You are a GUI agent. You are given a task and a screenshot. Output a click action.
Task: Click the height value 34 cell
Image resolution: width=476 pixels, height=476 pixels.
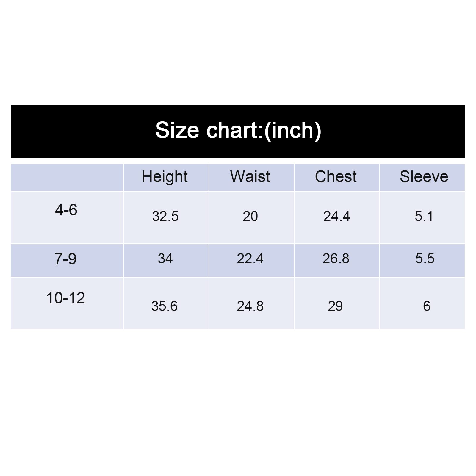[165, 259]
